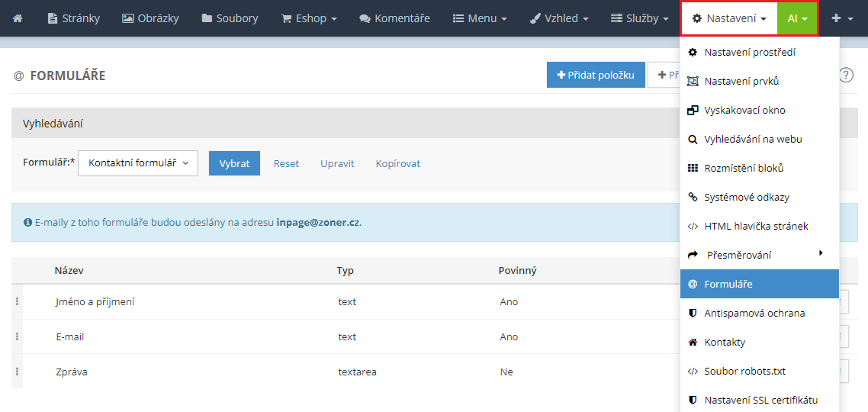The image size is (868, 412).
Task: Open the green AI dropdown
Action: (x=797, y=18)
